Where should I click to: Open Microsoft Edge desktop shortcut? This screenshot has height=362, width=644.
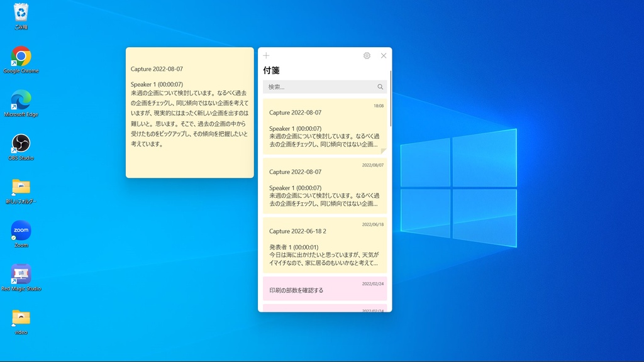coord(21,103)
